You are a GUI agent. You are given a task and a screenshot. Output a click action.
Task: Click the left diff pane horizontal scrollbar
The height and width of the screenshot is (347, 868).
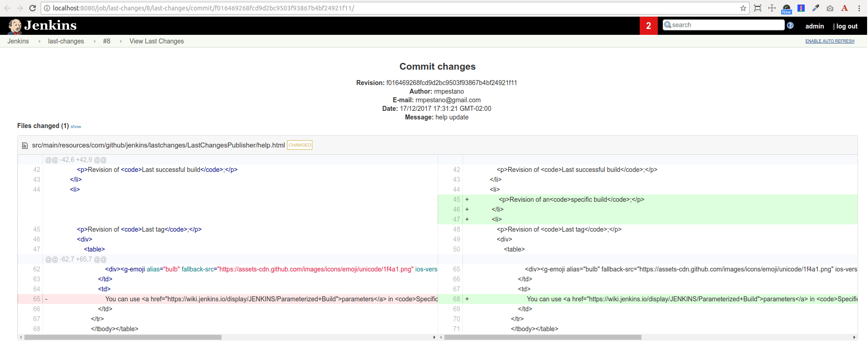tap(123, 337)
